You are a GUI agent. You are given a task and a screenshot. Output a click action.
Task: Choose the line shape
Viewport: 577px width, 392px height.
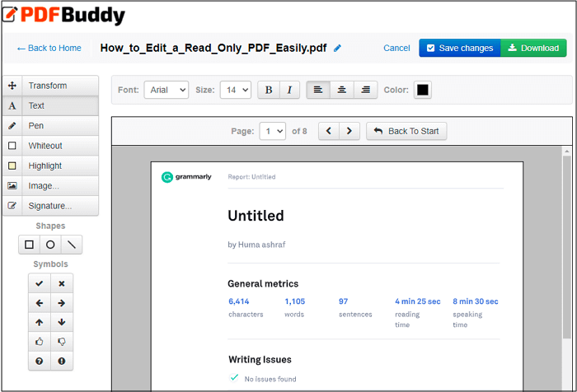pos(72,245)
